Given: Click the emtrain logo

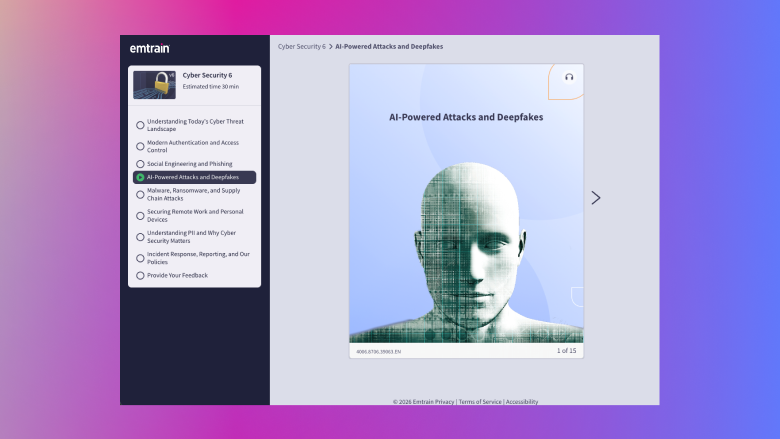Looking at the screenshot, I should coord(149,48).
